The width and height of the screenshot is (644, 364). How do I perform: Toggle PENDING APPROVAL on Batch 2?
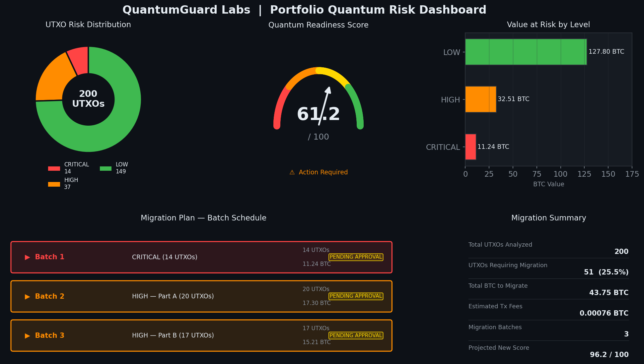(x=356, y=296)
